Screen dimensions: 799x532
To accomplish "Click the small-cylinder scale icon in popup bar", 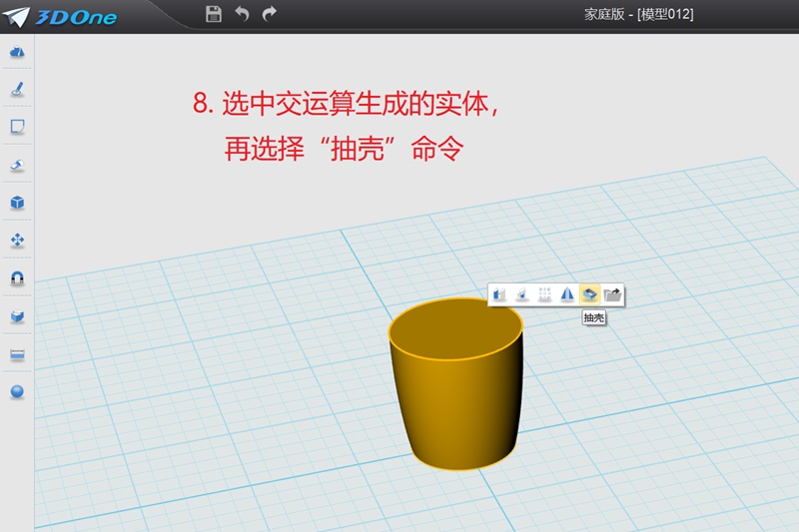I will [x=521, y=294].
